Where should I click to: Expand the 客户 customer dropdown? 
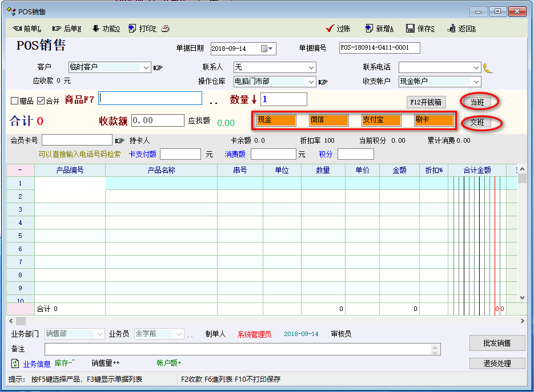[x=146, y=67]
